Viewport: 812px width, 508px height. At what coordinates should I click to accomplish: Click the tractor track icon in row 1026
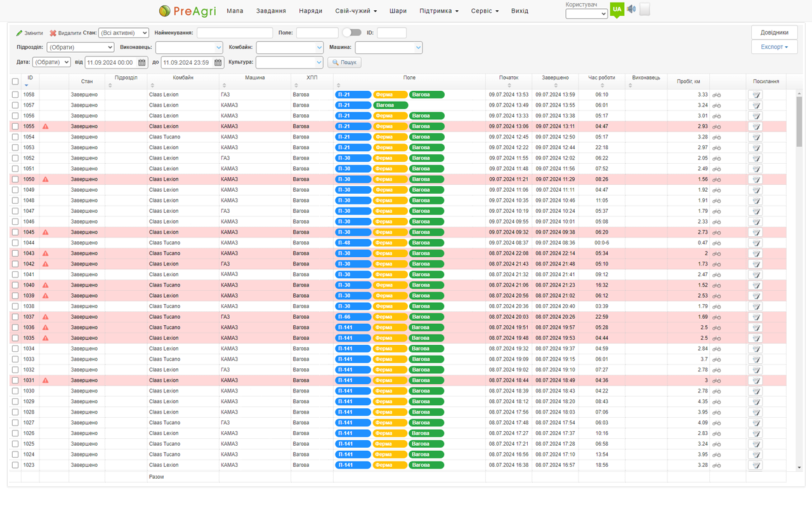717,433
